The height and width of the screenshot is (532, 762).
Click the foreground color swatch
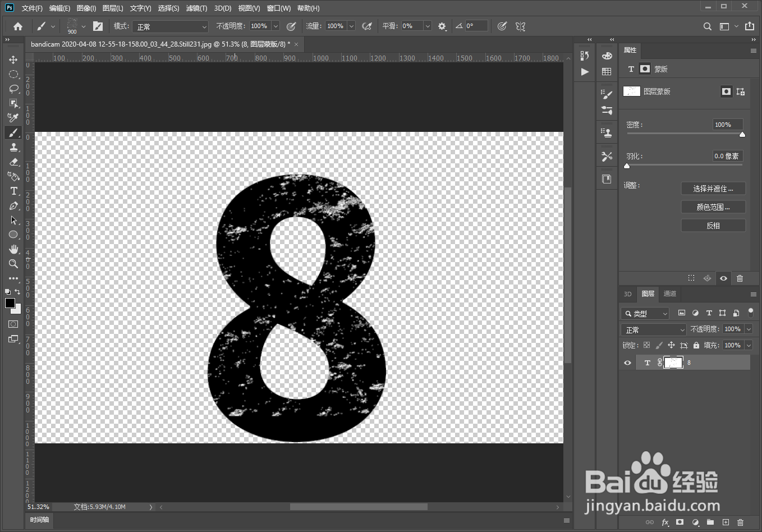[x=10, y=303]
